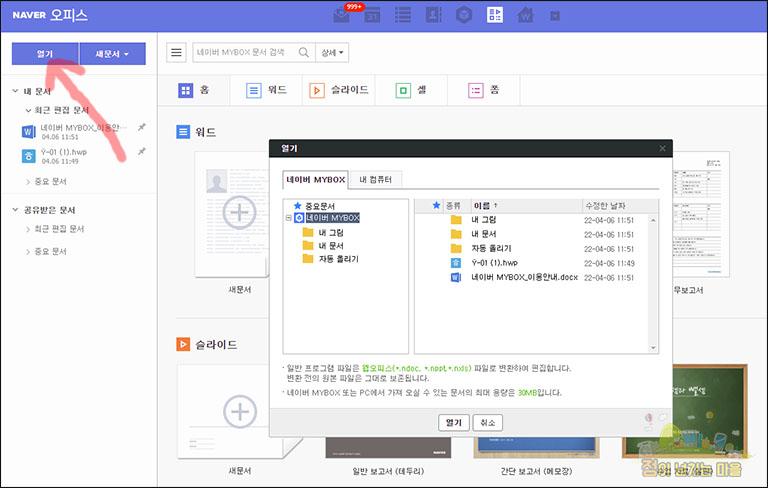Switch to the 워드 tab
Screen dimensions: 768x488
pyautogui.click(x=266, y=90)
